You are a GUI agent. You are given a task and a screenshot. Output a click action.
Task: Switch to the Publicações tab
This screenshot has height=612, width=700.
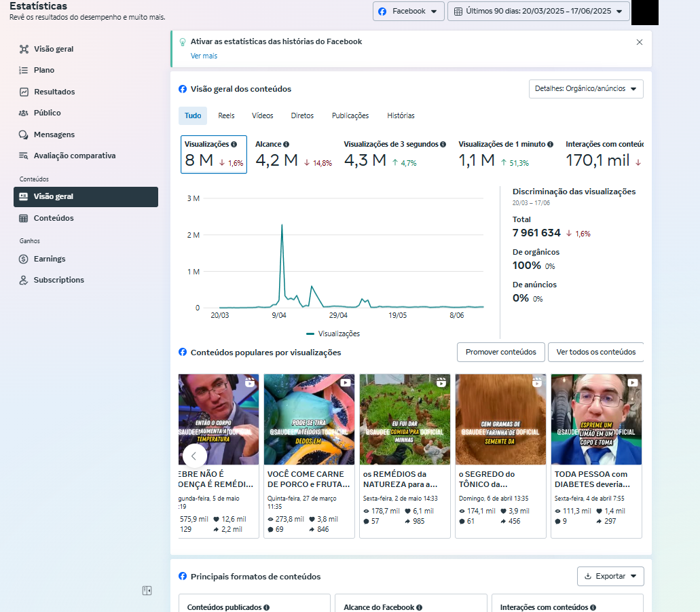tap(350, 115)
